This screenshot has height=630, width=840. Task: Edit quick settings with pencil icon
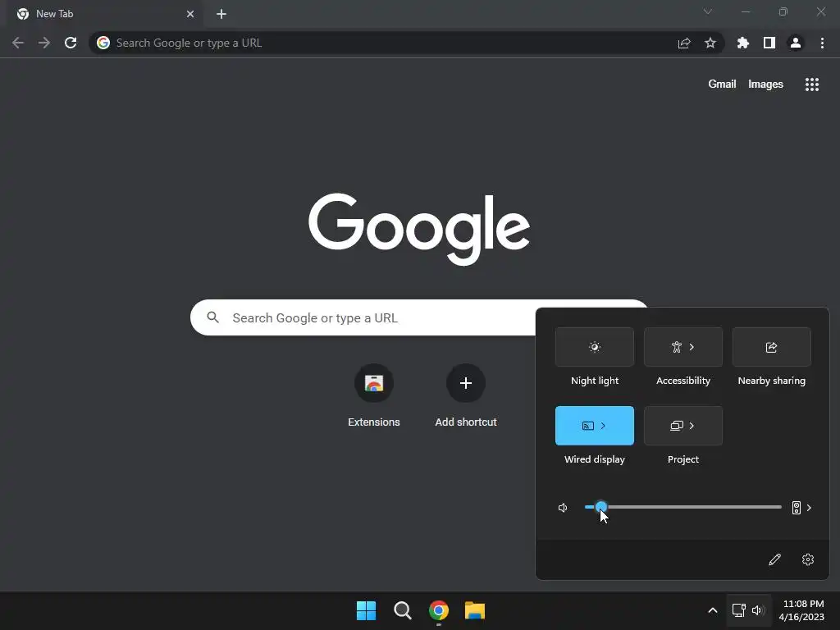tap(774, 559)
